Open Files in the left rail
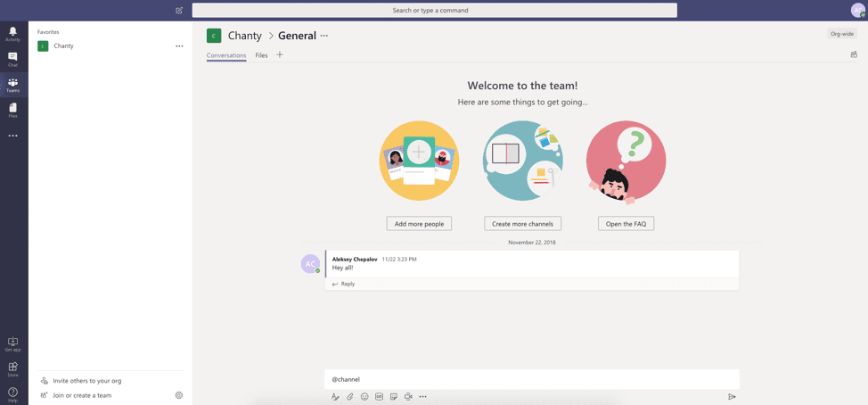This screenshot has height=405, width=868. click(12, 111)
